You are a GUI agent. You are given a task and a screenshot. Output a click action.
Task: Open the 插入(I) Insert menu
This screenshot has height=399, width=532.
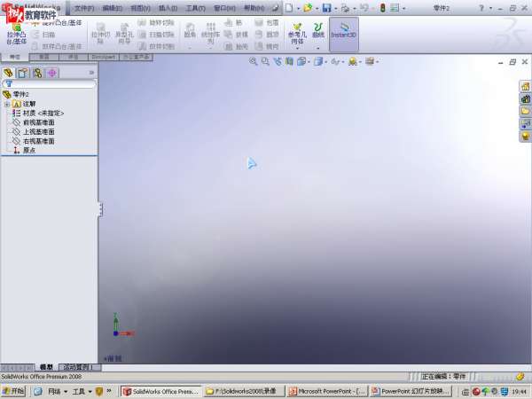pyautogui.click(x=168, y=8)
